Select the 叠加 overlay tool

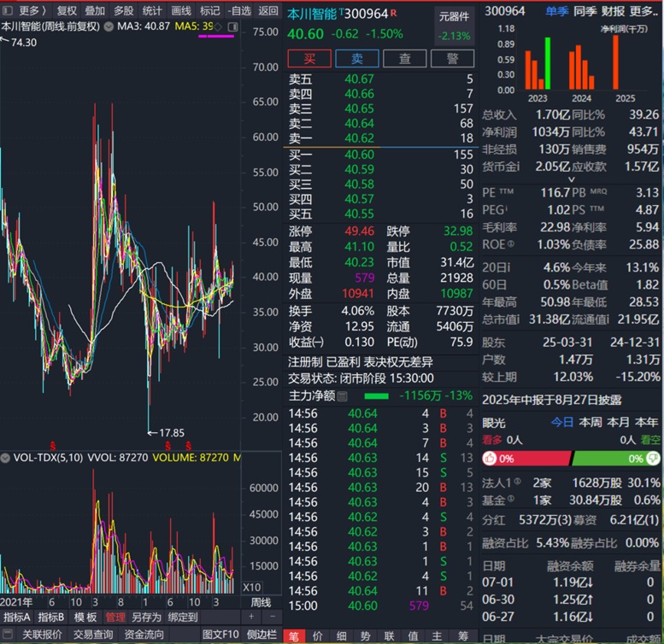pyautogui.click(x=95, y=10)
